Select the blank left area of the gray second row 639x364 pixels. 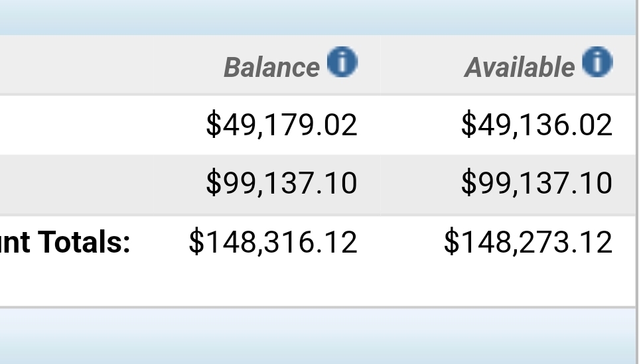tap(78, 184)
